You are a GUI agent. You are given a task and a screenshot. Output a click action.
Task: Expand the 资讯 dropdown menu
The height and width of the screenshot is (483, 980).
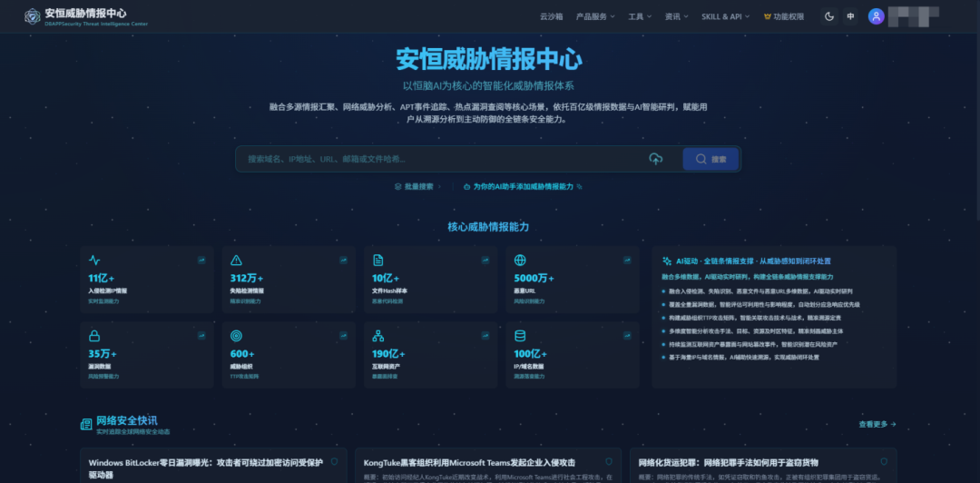pos(677,17)
